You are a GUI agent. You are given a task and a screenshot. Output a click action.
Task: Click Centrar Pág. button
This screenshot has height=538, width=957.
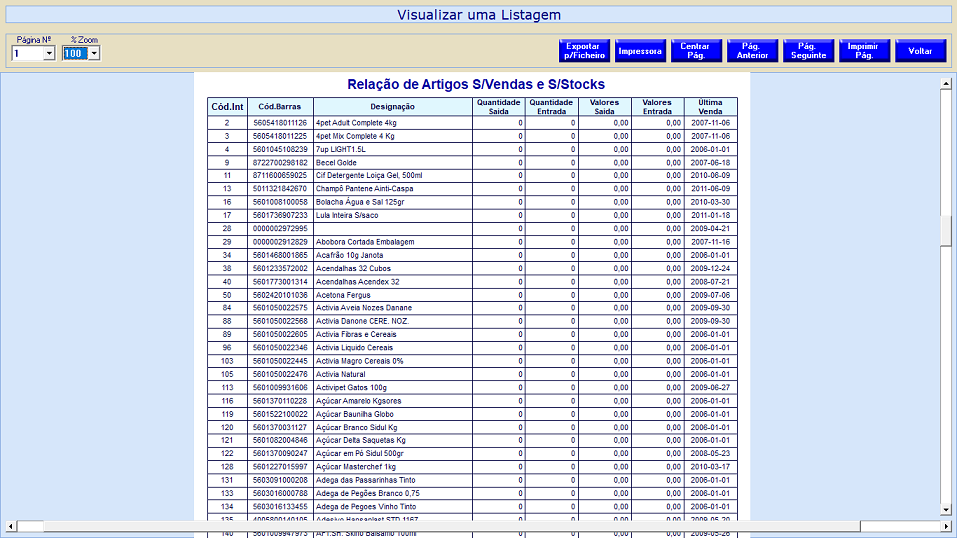(x=695, y=51)
